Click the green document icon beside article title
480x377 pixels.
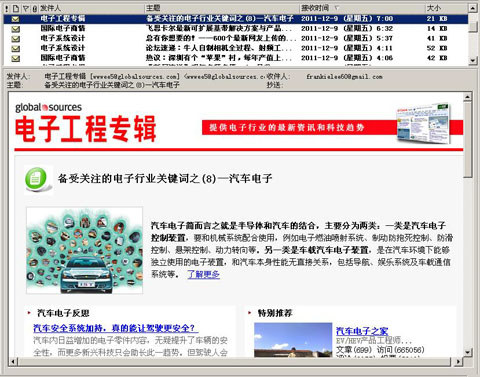click(38, 180)
